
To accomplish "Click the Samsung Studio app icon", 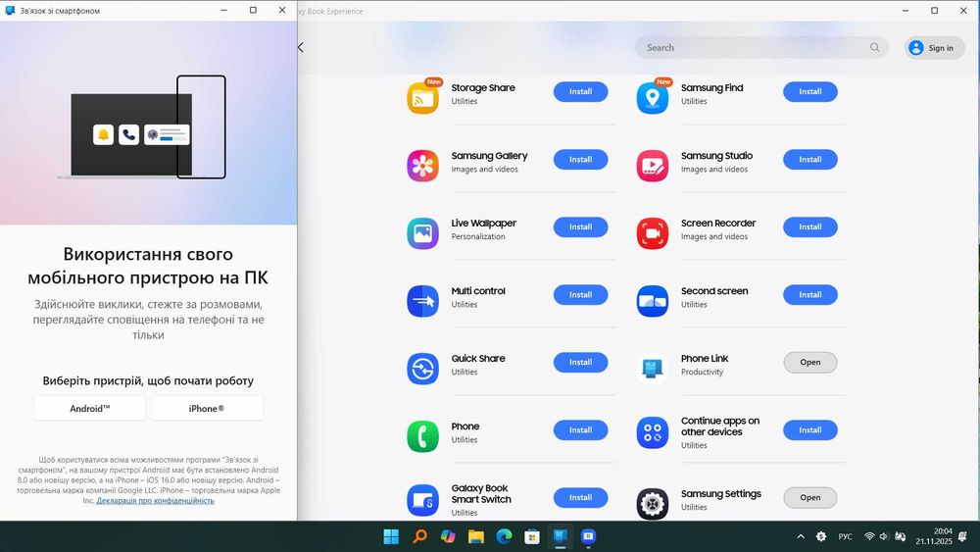I will click(653, 166).
